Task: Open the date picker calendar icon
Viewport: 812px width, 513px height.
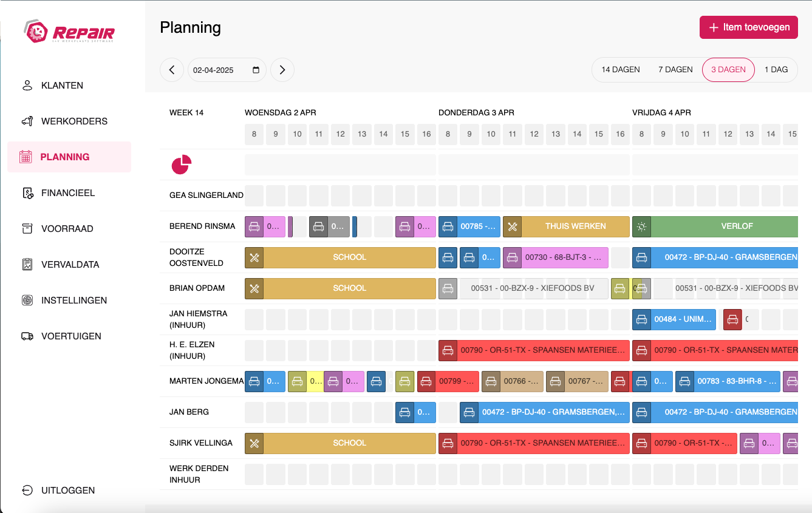Action: click(x=256, y=70)
